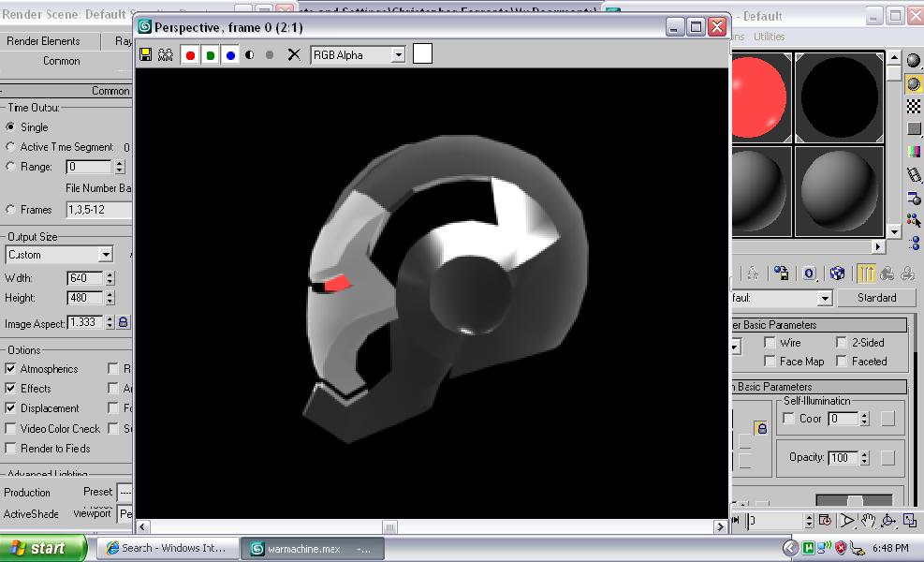
Task: Toggle the red channel display
Action: (x=190, y=55)
